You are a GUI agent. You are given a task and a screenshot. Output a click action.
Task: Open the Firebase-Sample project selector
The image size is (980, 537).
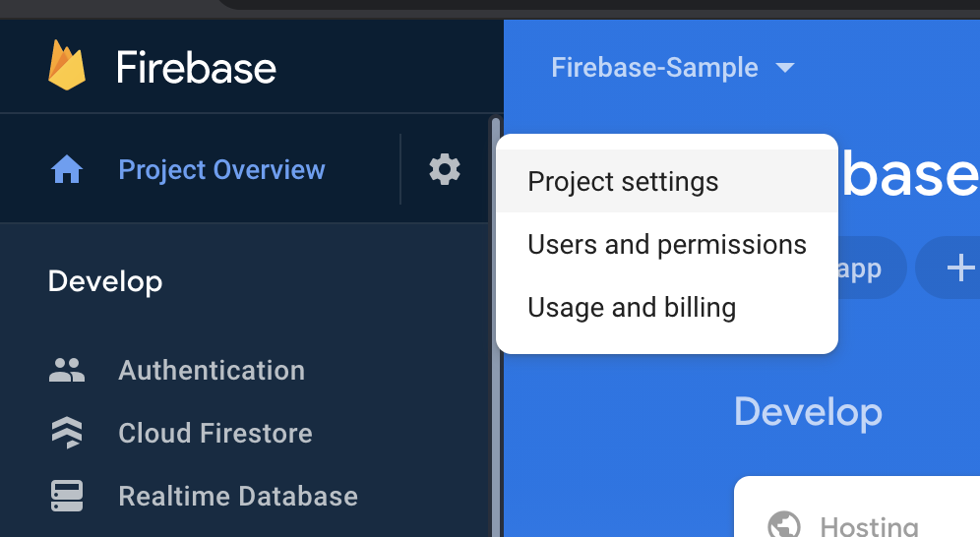(654, 68)
